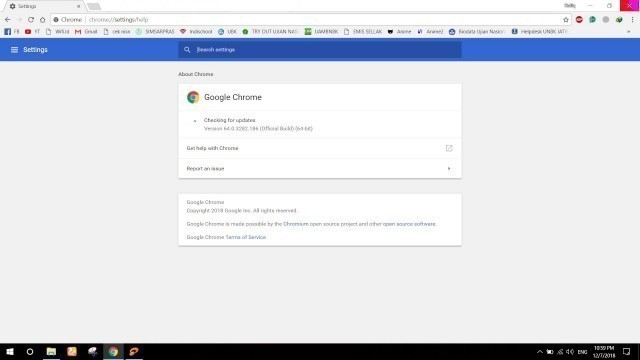Switch to Chrome on the taskbar
Screen dimensions: 640x360
click(113, 351)
